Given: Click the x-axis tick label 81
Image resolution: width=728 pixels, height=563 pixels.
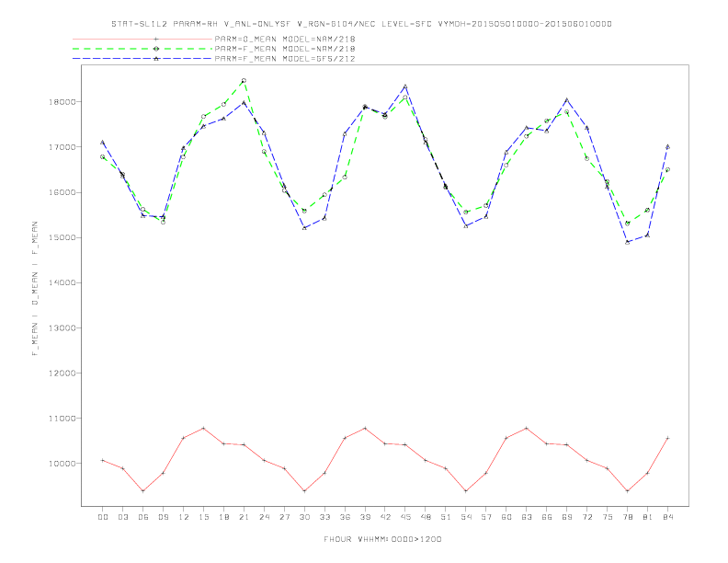Looking at the screenshot, I should (648, 517).
